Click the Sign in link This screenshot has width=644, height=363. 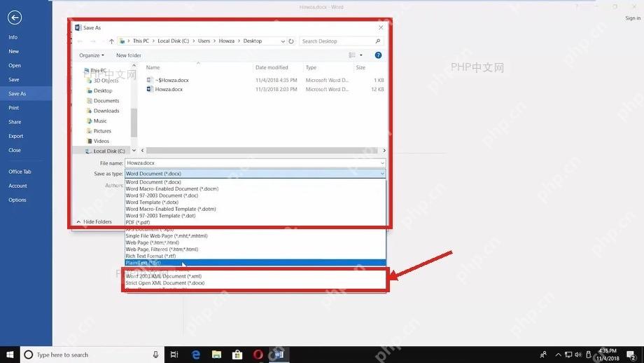(x=633, y=18)
